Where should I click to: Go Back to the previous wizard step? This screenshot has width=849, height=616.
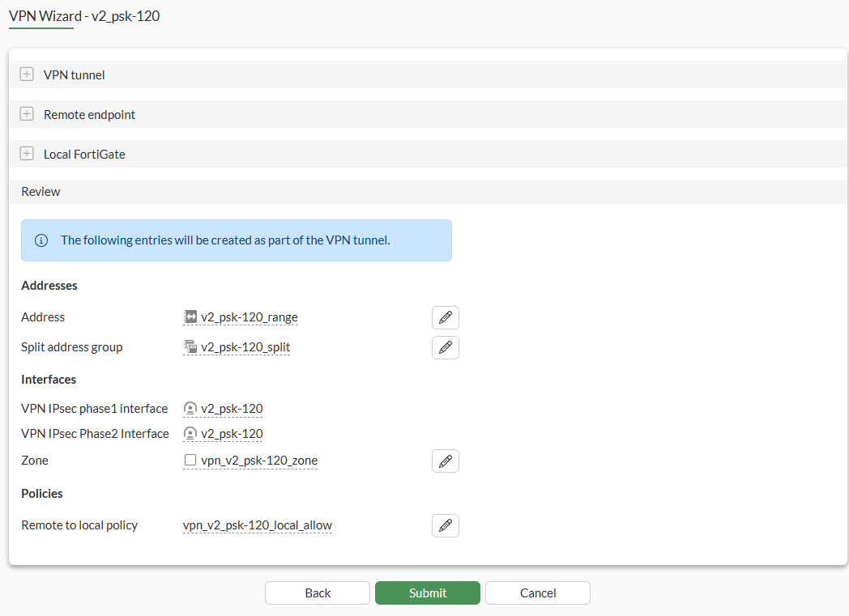pos(317,593)
